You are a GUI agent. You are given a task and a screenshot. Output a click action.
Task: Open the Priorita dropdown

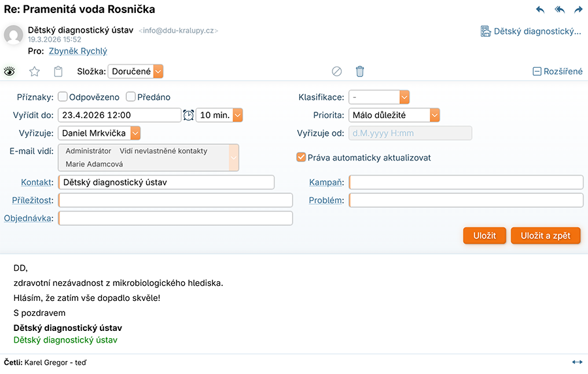(x=434, y=115)
